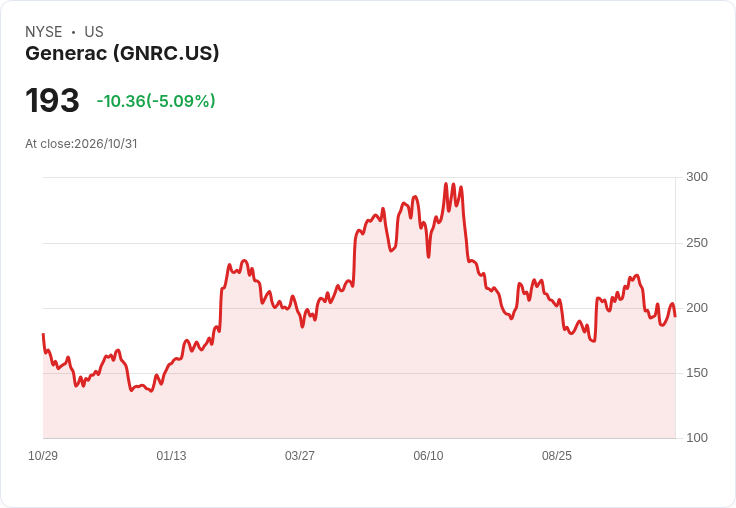Screen dimensions: 736x508
Task: Click the 100 price axis label
Action: pos(697,438)
